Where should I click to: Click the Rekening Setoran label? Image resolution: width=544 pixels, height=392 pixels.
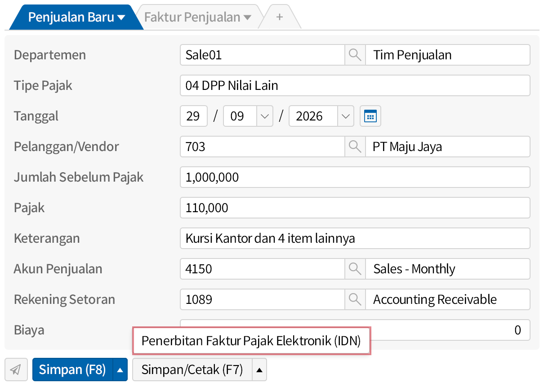64,299
